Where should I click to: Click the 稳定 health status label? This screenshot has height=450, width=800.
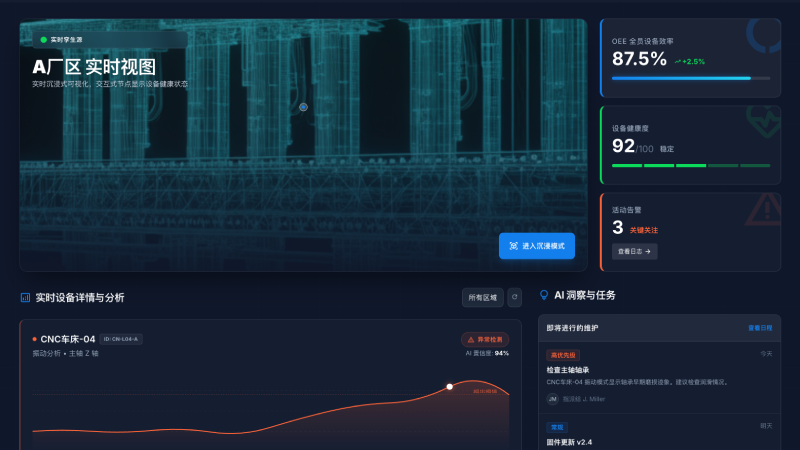667,149
